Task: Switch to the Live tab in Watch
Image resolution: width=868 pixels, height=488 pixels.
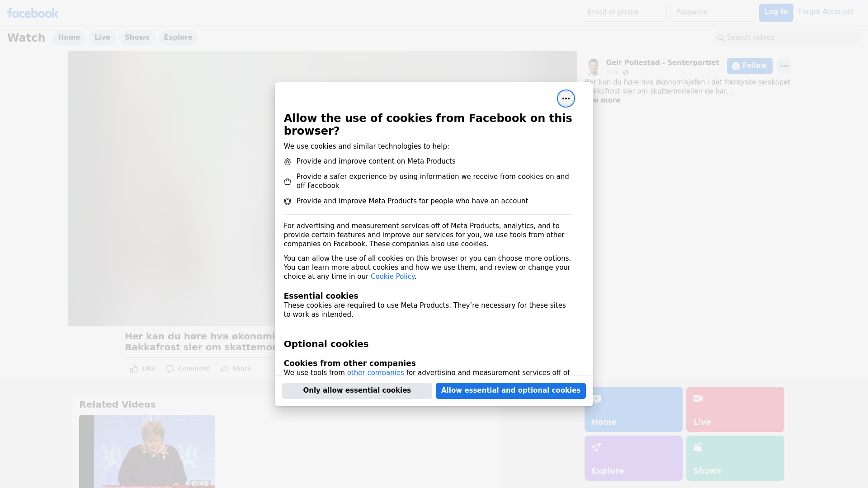Action: (x=102, y=38)
